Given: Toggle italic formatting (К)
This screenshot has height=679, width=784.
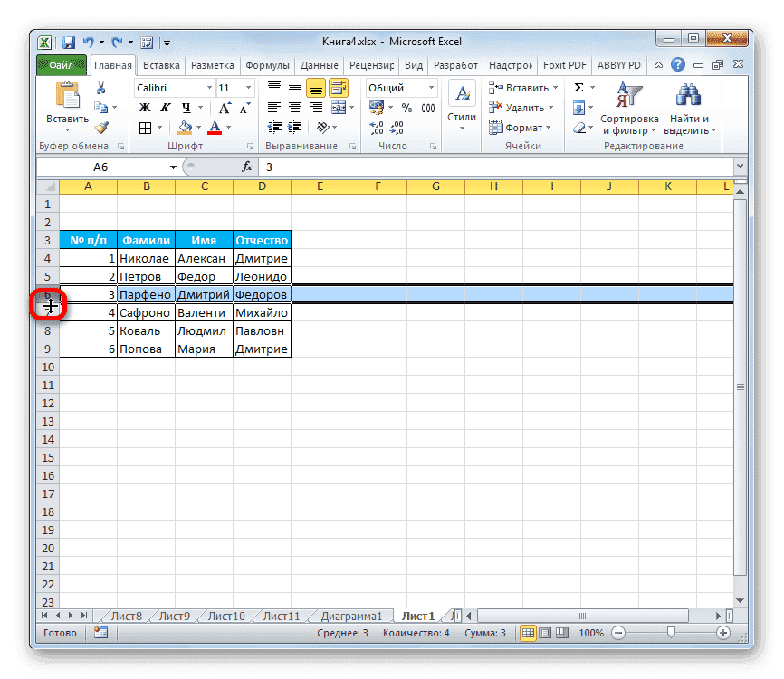Looking at the screenshot, I should click(164, 107).
